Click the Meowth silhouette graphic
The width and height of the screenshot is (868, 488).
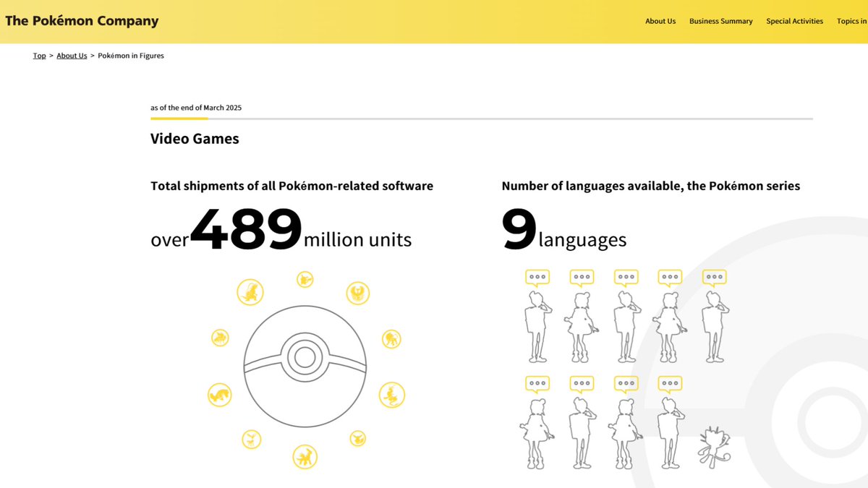(714, 448)
